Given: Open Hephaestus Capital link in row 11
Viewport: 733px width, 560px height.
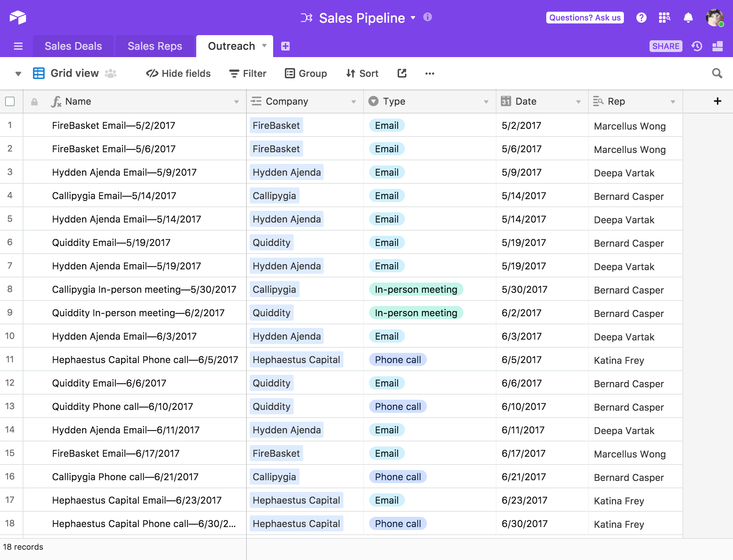Looking at the screenshot, I should coord(296,360).
